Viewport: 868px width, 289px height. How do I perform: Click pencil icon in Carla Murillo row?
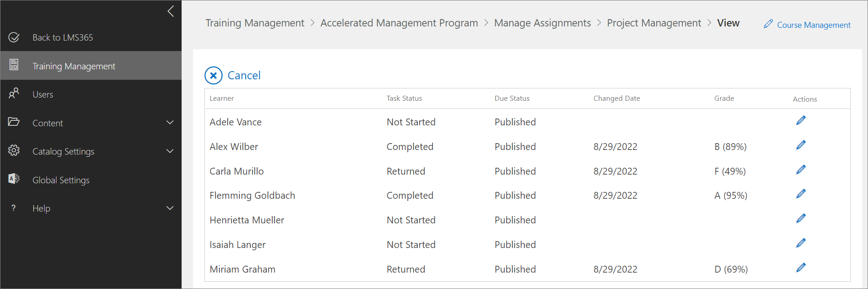point(801,170)
